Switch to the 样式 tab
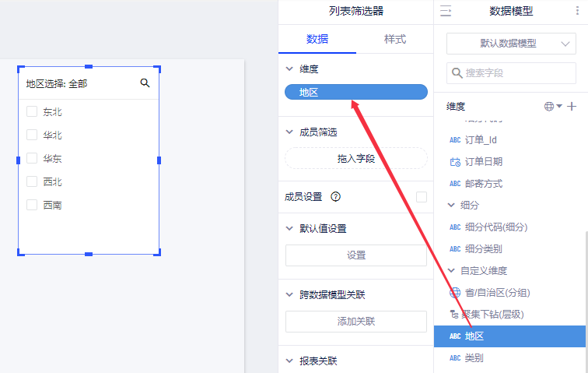 pyautogui.click(x=394, y=39)
